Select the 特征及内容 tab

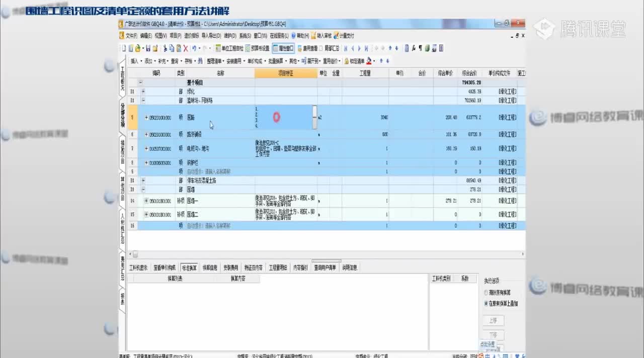point(253,267)
